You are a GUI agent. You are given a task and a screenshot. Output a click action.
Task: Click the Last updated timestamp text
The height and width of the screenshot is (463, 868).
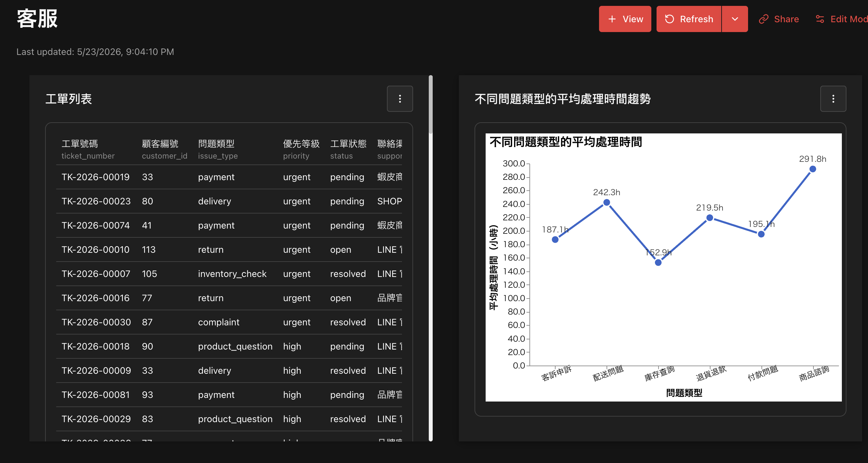95,52
